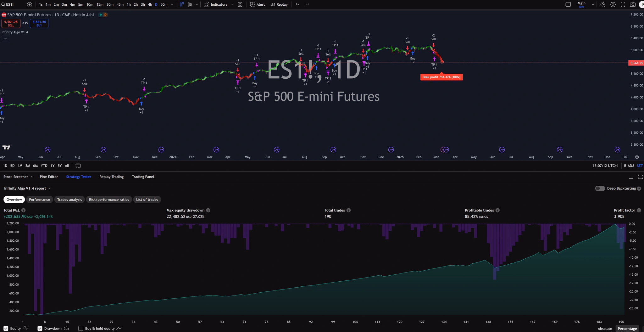
Task: Uncheck the Equity checkbox
Action: click(6, 328)
